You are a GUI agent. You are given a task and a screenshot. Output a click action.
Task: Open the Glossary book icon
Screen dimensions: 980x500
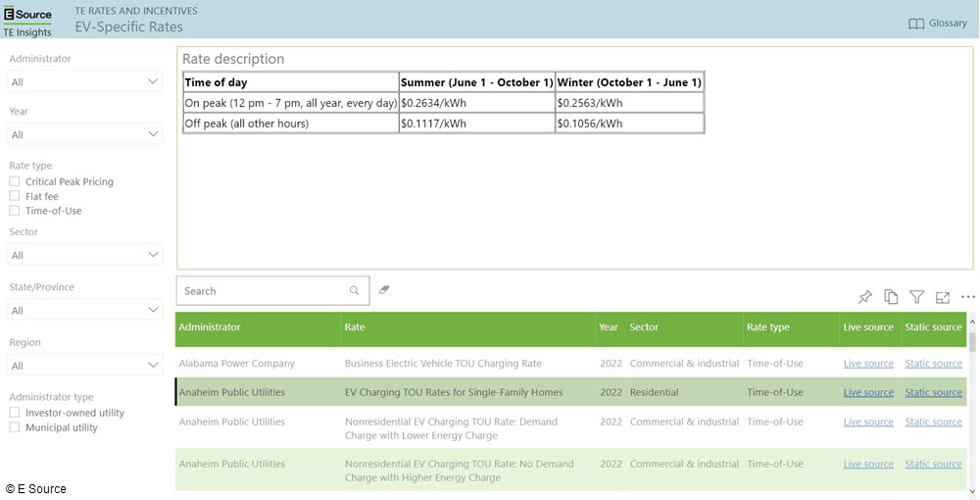[x=916, y=24]
